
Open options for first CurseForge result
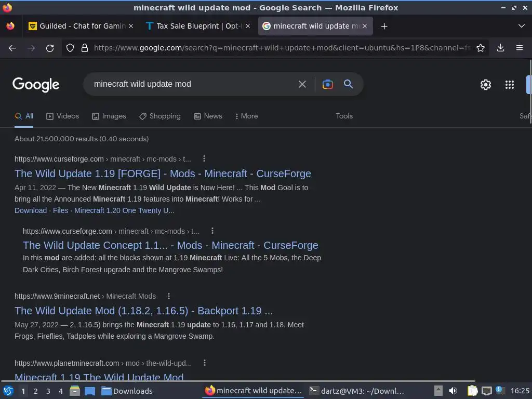click(x=204, y=158)
